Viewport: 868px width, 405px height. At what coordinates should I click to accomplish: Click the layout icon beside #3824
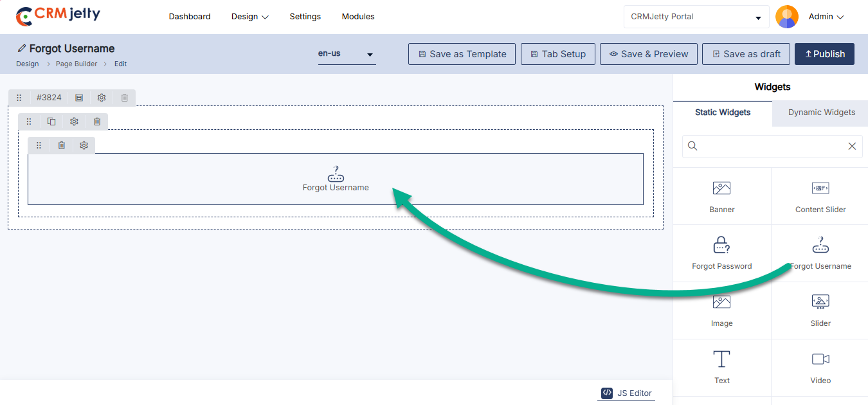point(79,98)
